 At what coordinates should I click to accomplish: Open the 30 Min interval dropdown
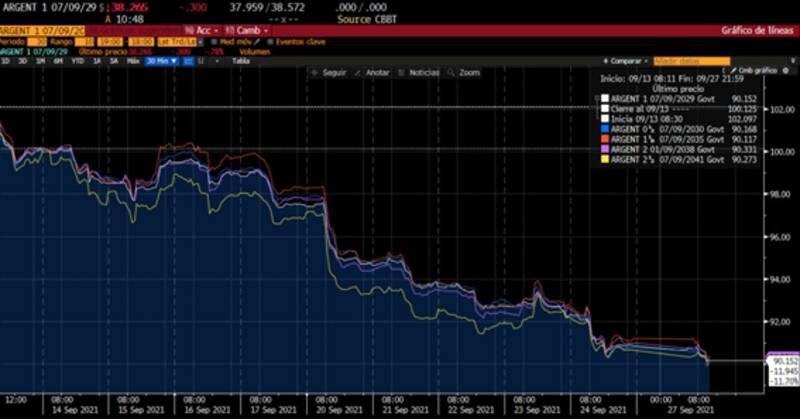pos(160,61)
